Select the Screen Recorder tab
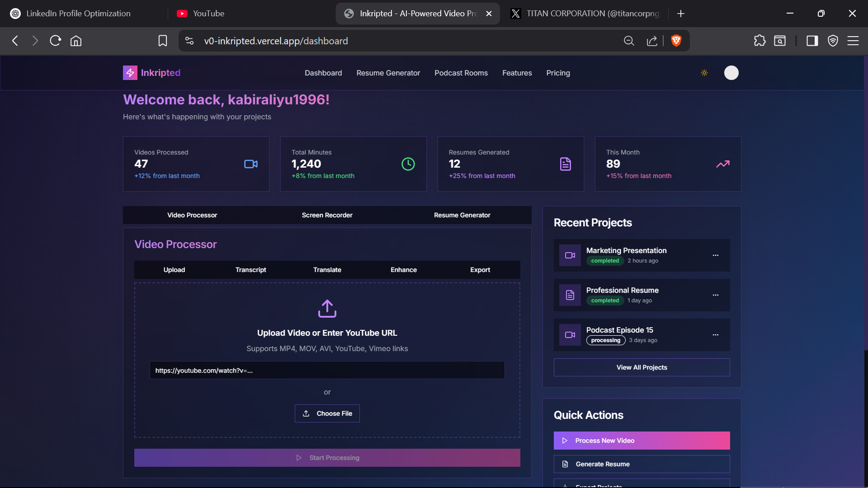 point(327,215)
